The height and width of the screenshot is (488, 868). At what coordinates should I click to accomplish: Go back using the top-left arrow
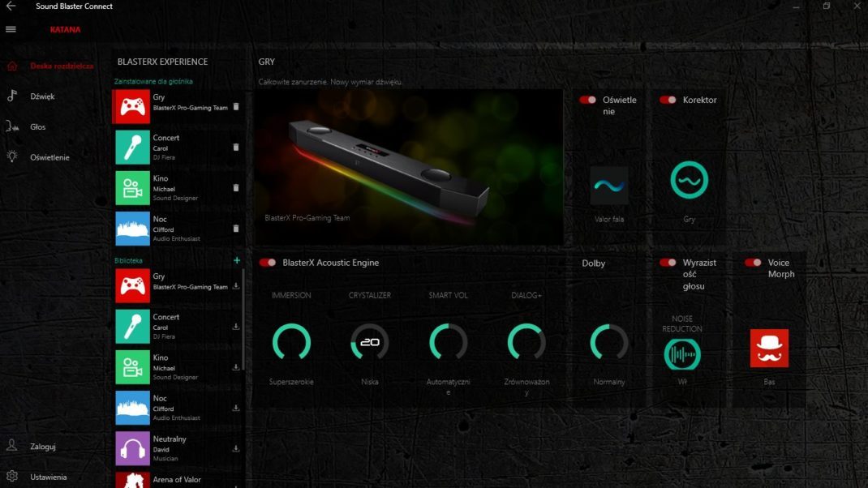point(11,6)
